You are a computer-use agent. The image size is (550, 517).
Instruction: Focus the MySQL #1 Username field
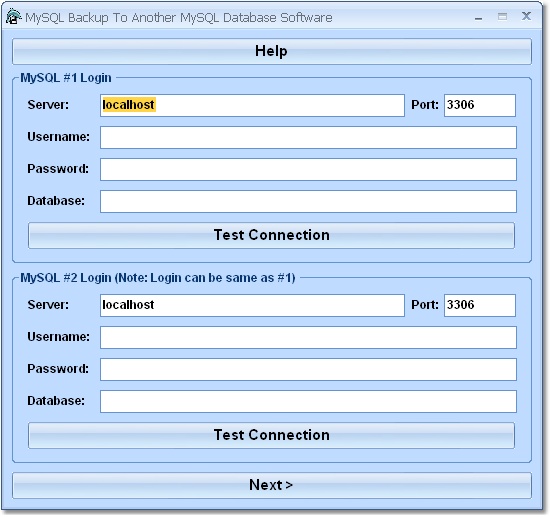(x=308, y=137)
